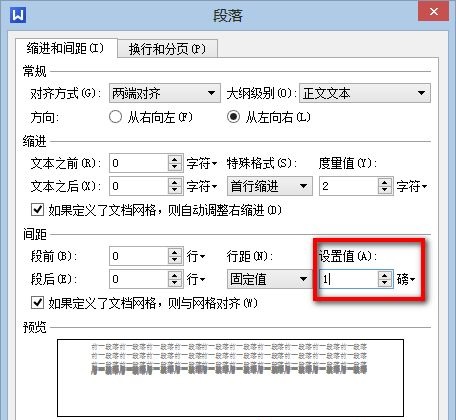
Task: Expand the 大纲级别 dropdown showing 正文文本
Action: pos(365,93)
